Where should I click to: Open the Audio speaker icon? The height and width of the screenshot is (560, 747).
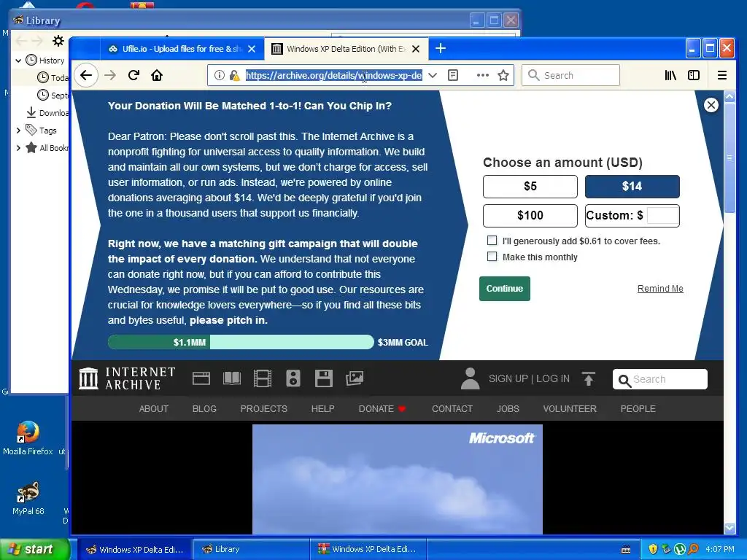[293, 378]
